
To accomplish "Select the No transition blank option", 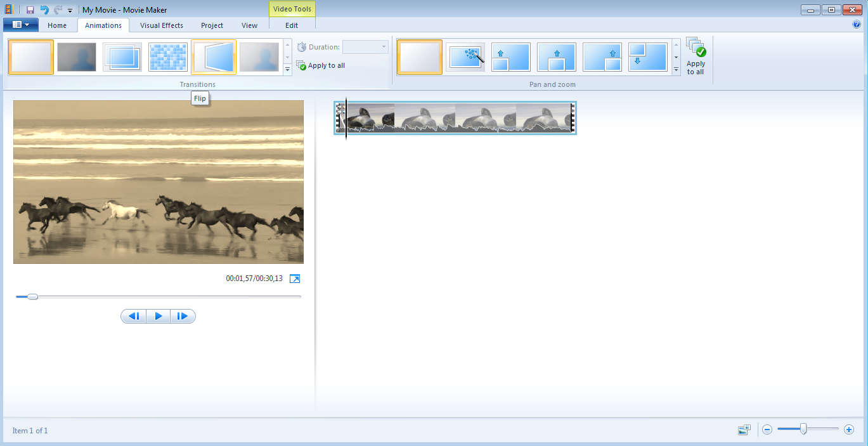I will click(x=31, y=57).
